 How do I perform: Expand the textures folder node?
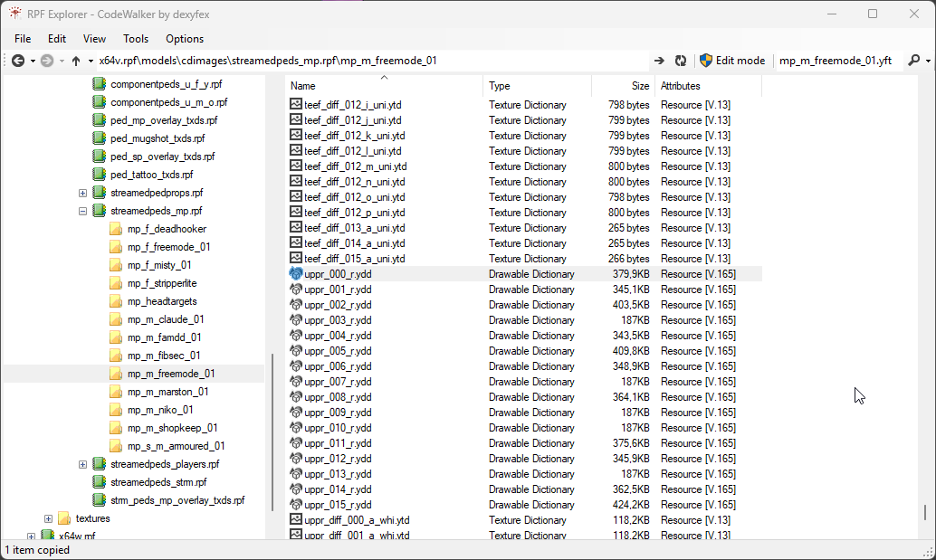click(48, 518)
